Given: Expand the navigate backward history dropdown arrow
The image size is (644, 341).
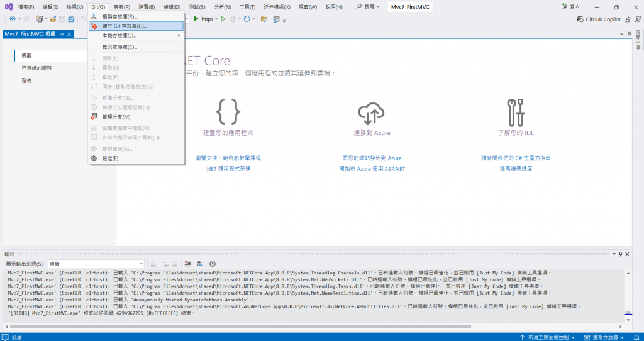Looking at the screenshot, I should pyautogui.click(x=19, y=19).
